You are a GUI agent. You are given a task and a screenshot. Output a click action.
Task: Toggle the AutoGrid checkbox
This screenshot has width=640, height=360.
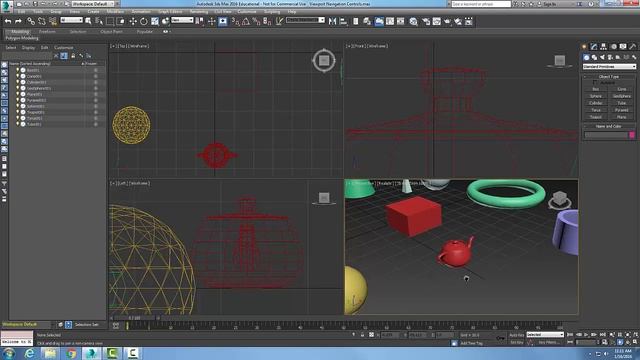pyautogui.click(x=595, y=82)
